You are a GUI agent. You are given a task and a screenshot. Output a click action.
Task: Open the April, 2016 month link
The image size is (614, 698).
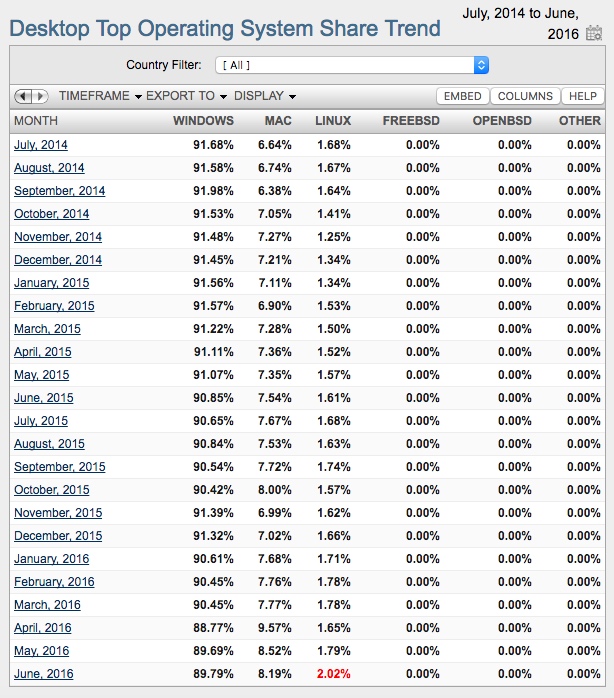pos(43,628)
